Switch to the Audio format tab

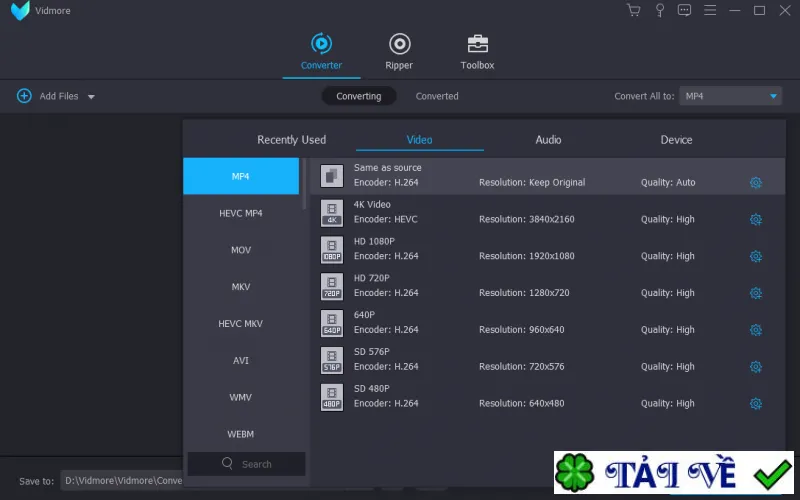548,140
